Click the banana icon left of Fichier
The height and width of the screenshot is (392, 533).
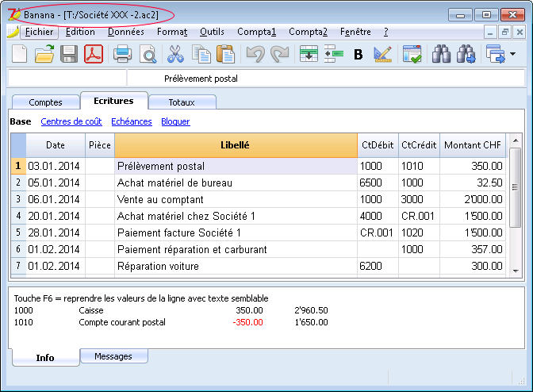pyautogui.click(x=13, y=32)
